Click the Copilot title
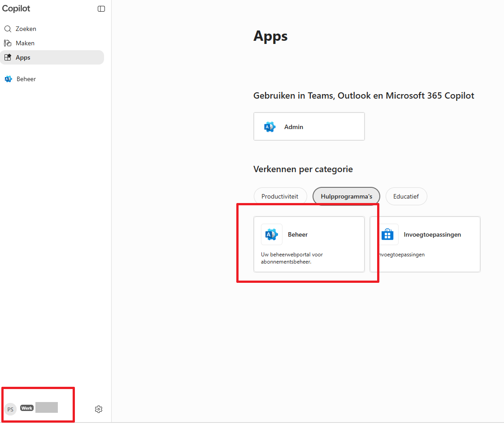This screenshot has width=504, height=424. (16, 9)
